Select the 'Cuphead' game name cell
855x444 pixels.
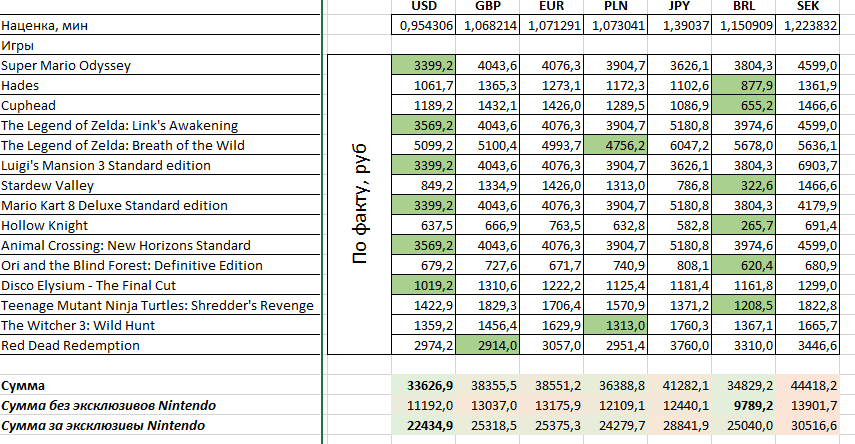[x=160, y=105]
